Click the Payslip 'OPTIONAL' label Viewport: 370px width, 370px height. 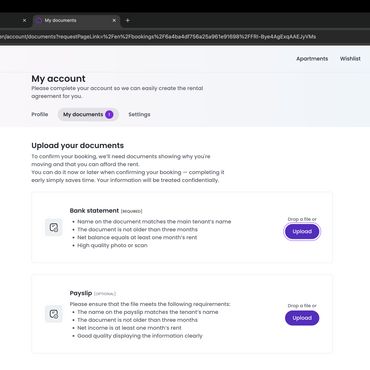point(105,294)
